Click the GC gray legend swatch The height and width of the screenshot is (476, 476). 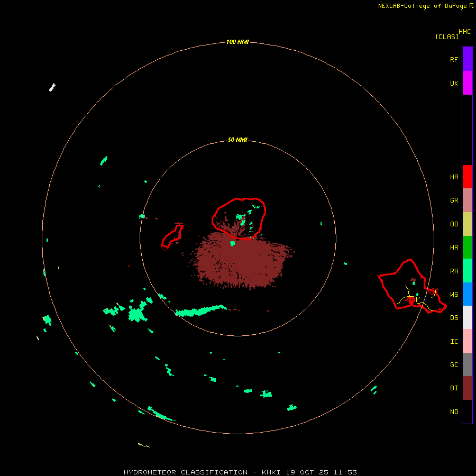point(467,364)
